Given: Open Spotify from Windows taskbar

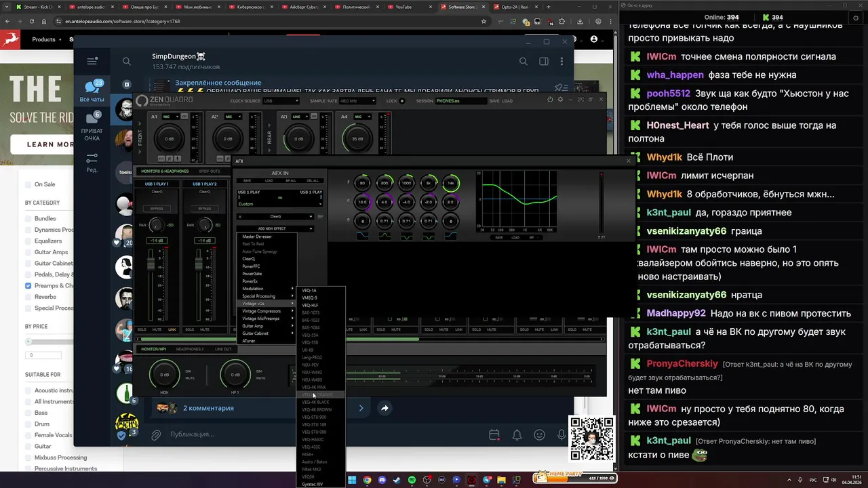Looking at the screenshot, I should [x=412, y=480].
